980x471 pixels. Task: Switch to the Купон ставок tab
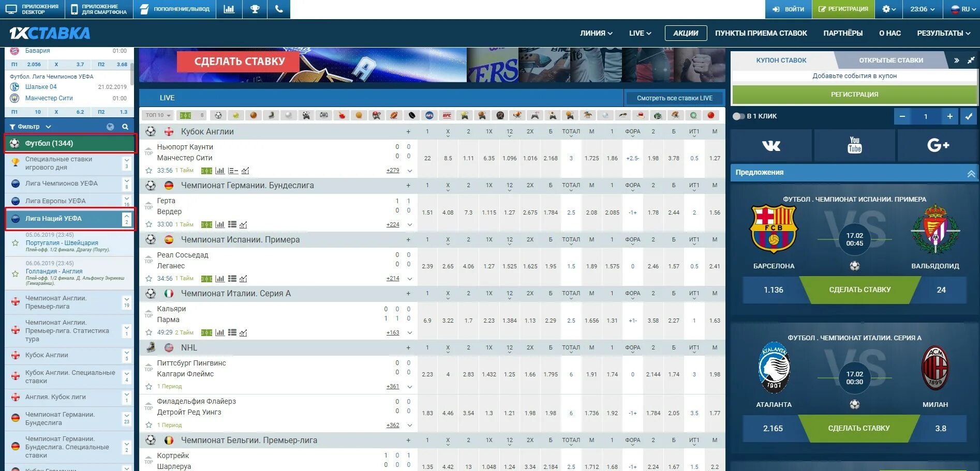click(781, 60)
